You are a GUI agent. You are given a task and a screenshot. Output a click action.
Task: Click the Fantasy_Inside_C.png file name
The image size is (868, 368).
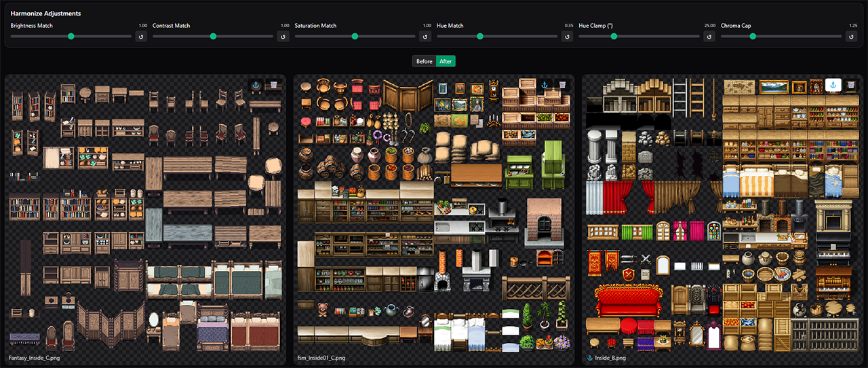tap(33, 358)
